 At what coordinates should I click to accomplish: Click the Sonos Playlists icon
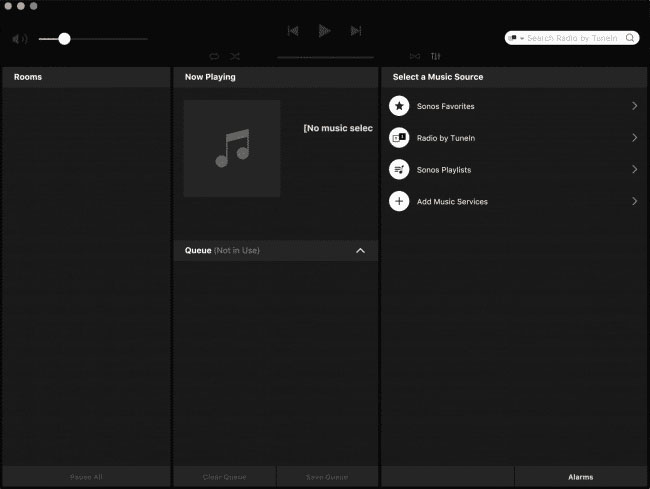point(399,170)
